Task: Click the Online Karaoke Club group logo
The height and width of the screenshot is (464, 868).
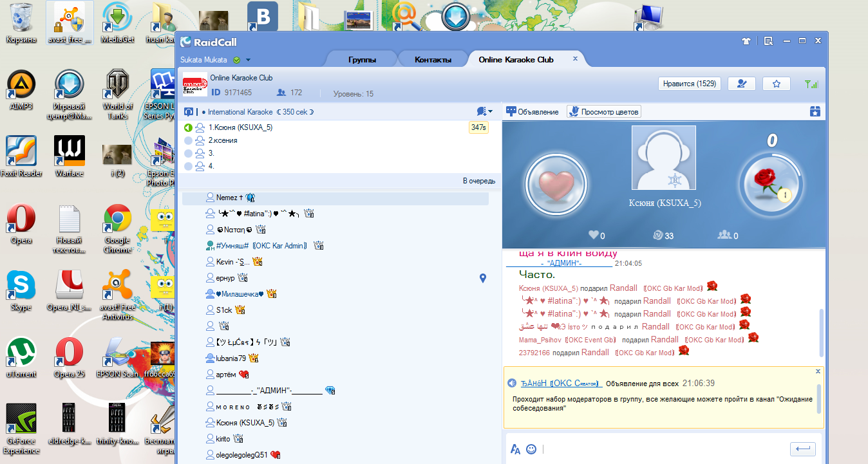Action: coord(194,84)
